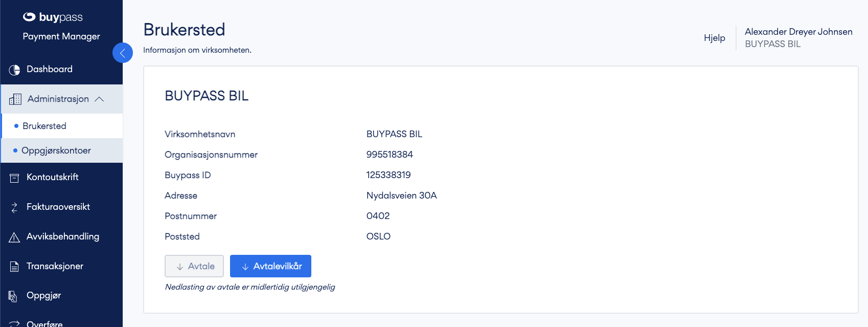This screenshot has width=868, height=327.
Task: Collapse the Administrasjon chevron
Action: pos(100,99)
